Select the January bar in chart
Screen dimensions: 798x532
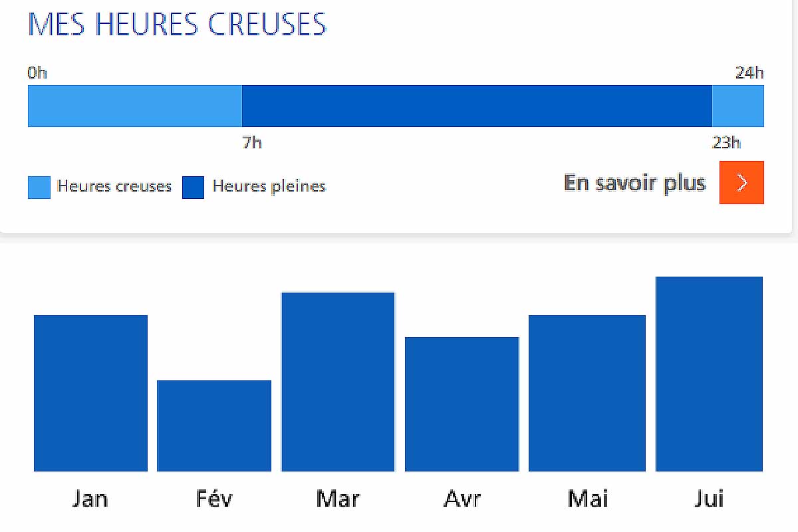click(x=90, y=393)
